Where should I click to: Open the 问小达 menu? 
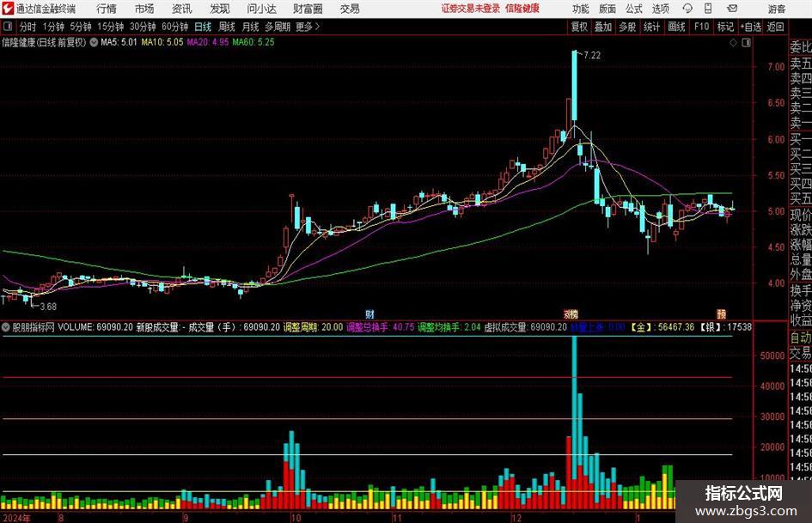(x=261, y=9)
